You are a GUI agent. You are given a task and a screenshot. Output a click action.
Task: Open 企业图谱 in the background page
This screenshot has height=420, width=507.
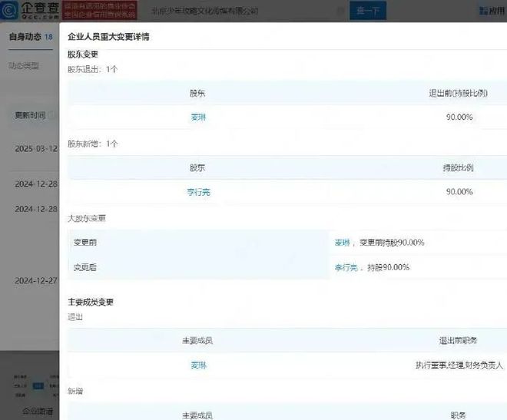coord(38,412)
